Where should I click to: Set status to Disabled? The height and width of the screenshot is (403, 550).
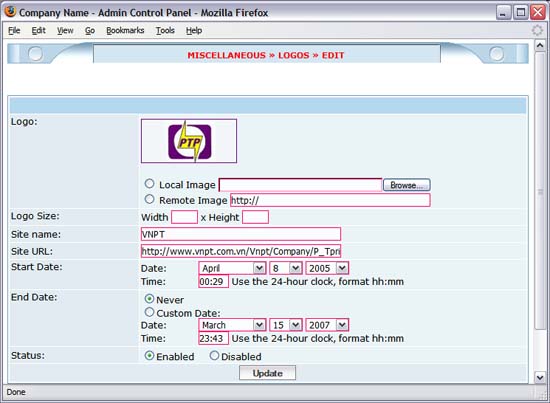point(214,356)
